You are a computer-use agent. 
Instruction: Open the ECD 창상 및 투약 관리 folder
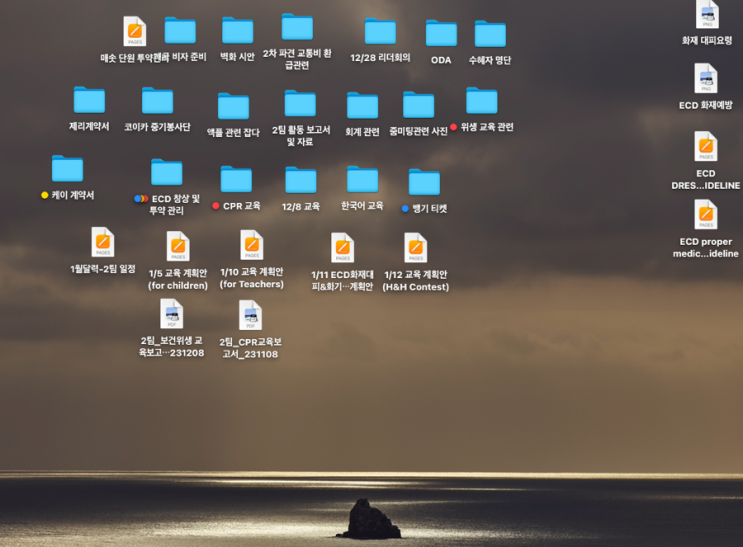tap(166, 172)
